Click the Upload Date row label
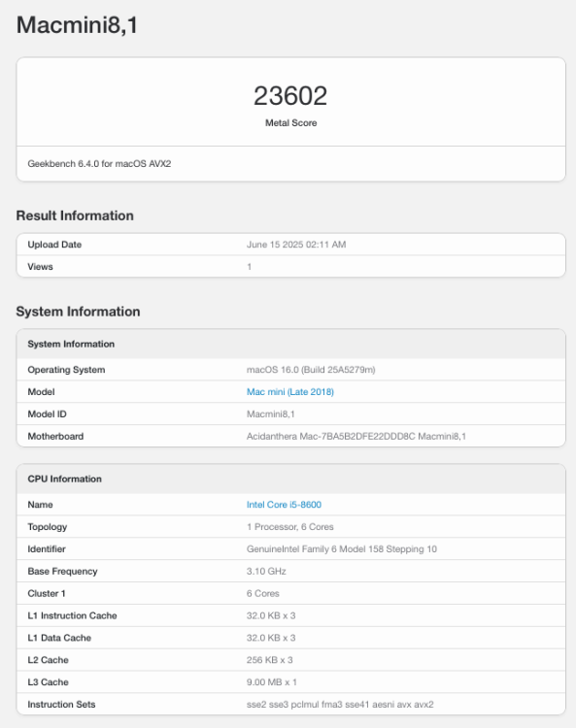Image resolution: width=576 pixels, height=728 pixels. (54, 245)
